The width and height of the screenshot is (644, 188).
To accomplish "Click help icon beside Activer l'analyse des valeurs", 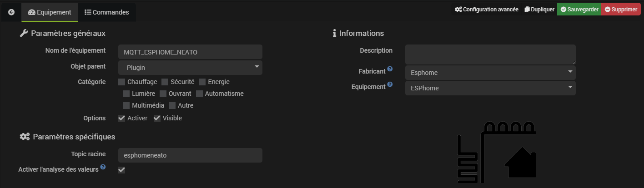I will [103, 168].
